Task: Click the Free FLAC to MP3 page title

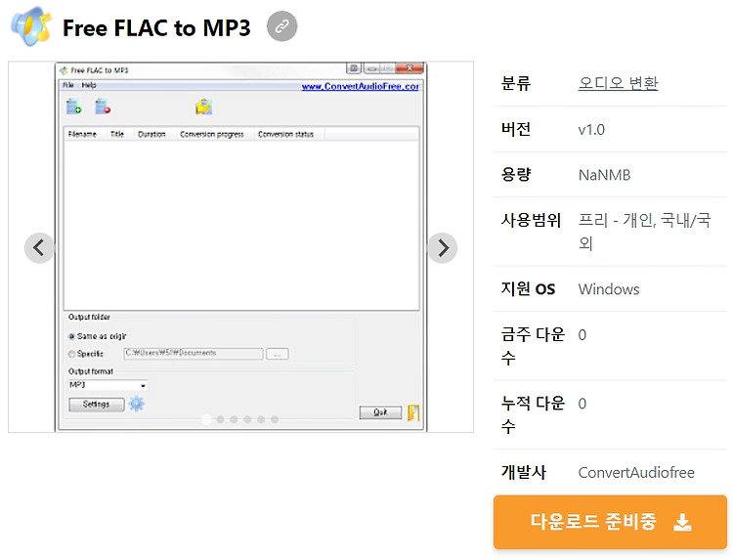Action: 156,27
